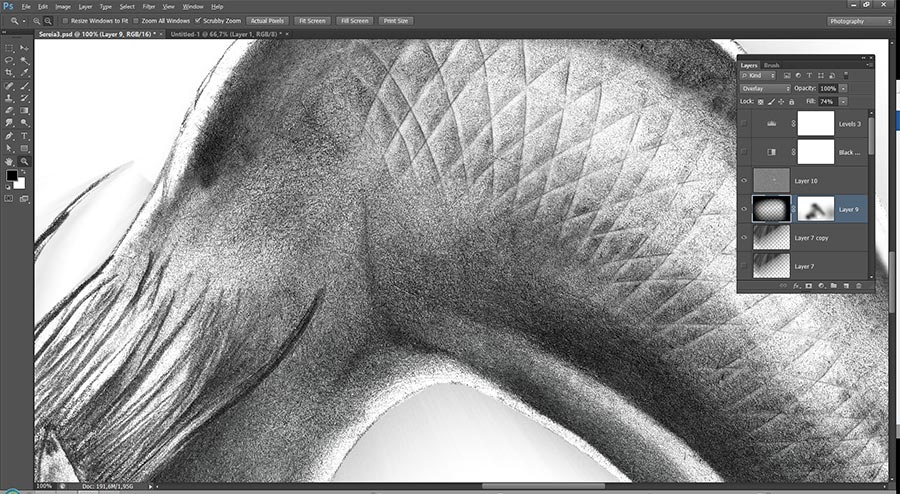Delete layer using the trash icon
The width and height of the screenshot is (900, 494).
pyautogui.click(x=858, y=286)
